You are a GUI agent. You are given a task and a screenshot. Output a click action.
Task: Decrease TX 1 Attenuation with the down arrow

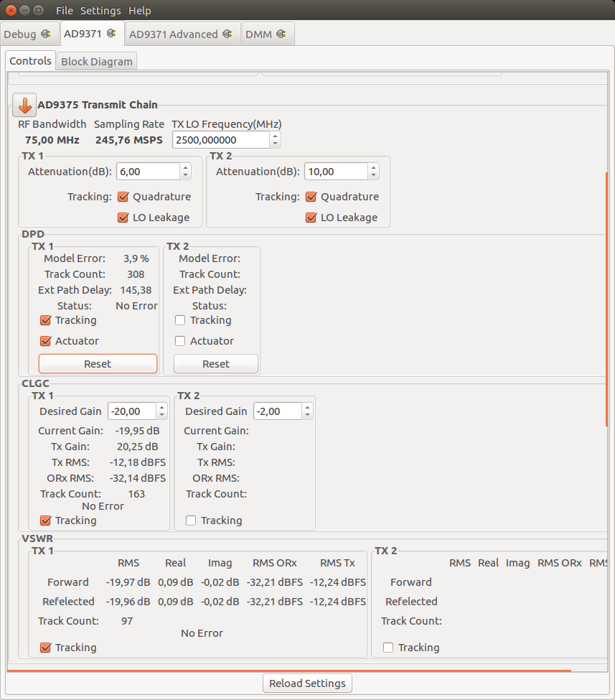coord(184,175)
